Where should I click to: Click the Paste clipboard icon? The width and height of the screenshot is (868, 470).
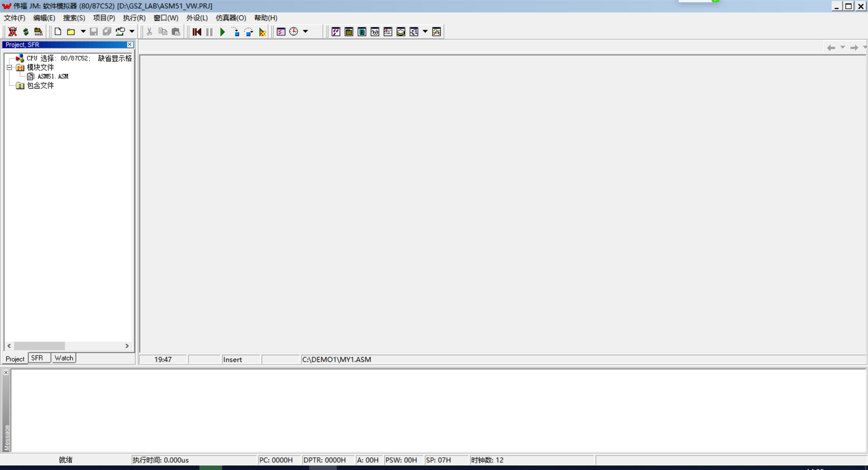176,32
